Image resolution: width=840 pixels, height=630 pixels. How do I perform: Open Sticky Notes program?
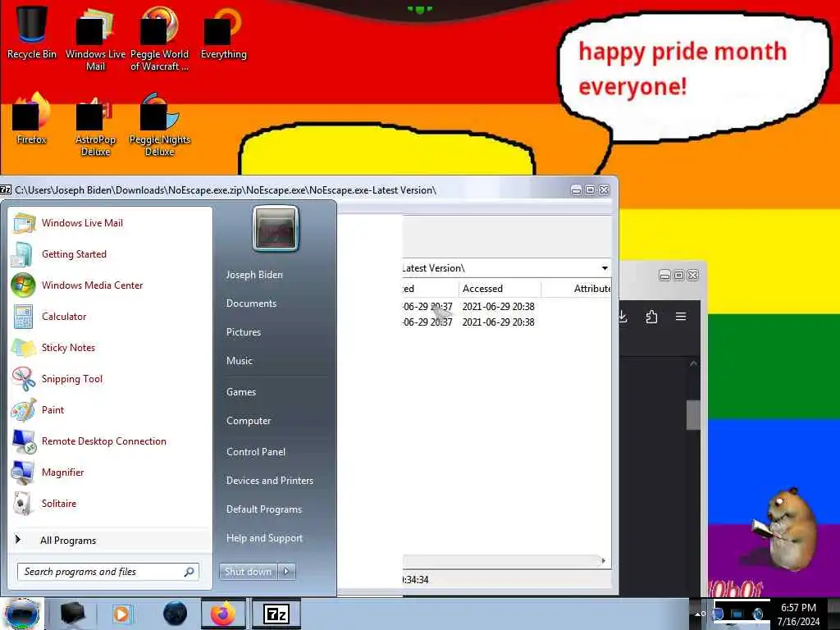pos(110,347)
